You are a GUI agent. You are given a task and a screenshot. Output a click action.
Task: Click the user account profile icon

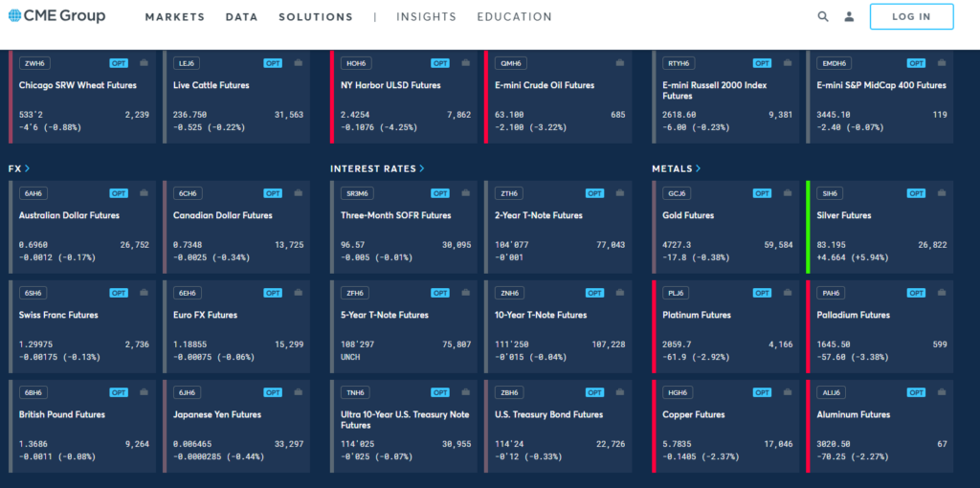click(x=849, y=16)
